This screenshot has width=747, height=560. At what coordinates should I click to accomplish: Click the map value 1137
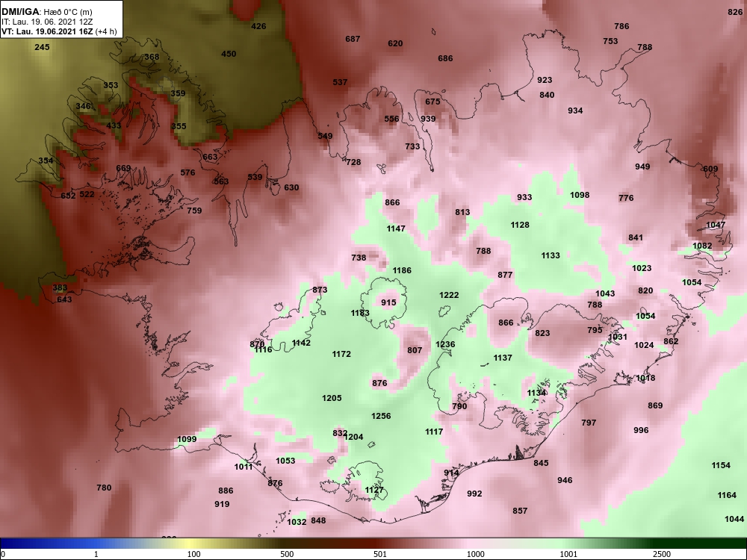pyautogui.click(x=503, y=358)
